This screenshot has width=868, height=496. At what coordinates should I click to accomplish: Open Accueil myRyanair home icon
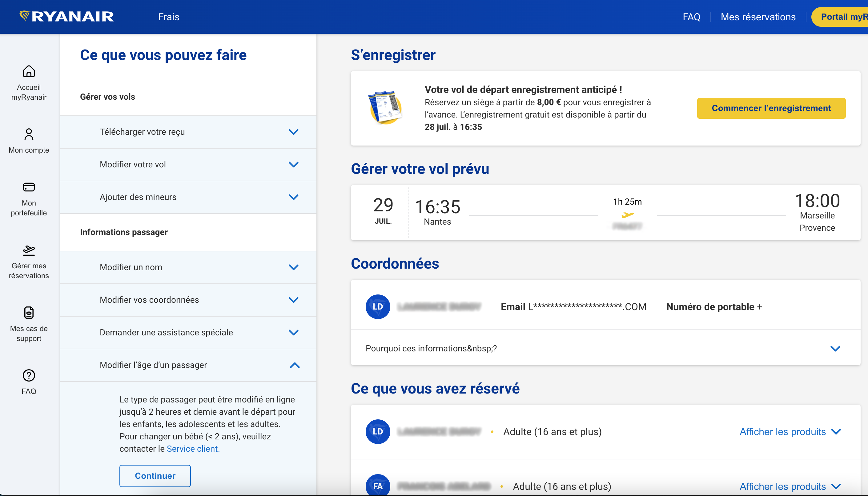pyautogui.click(x=29, y=71)
